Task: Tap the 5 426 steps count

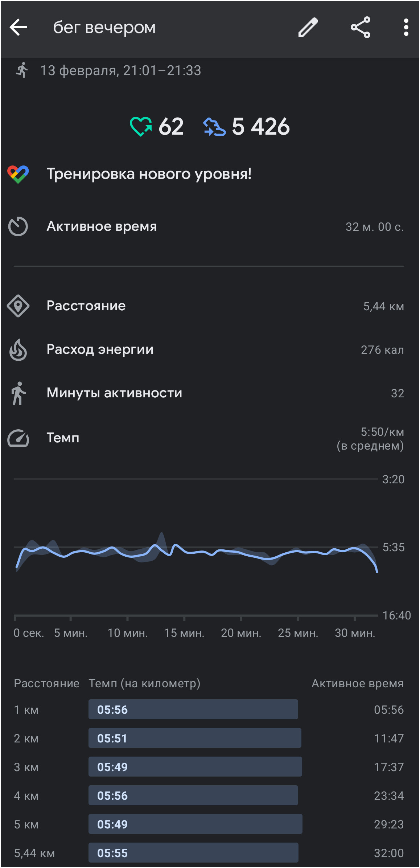Action: (261, 127)
